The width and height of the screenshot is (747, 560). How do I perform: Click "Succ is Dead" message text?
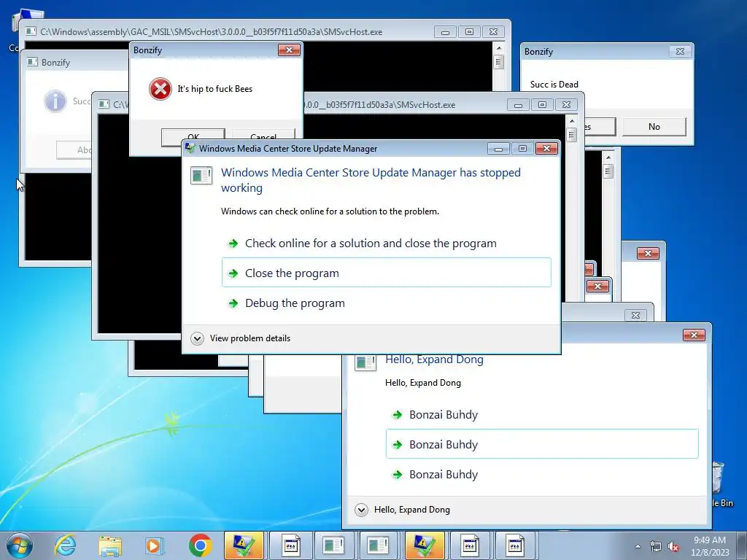(554, 85)
